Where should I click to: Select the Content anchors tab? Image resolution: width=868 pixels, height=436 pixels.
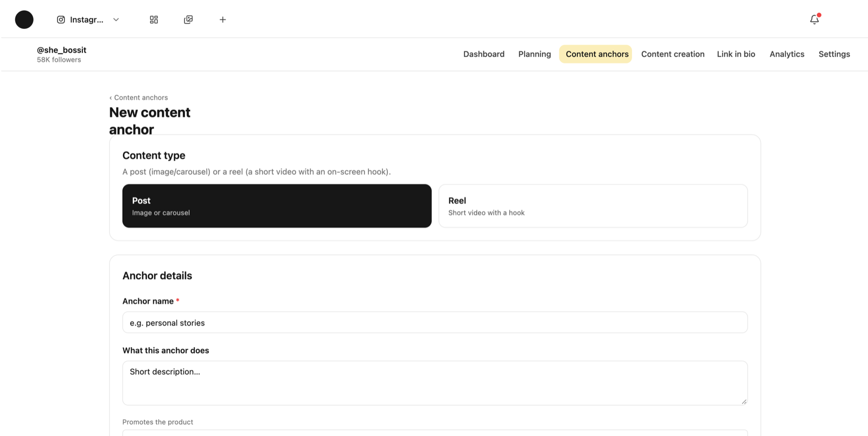click(596, 54)
